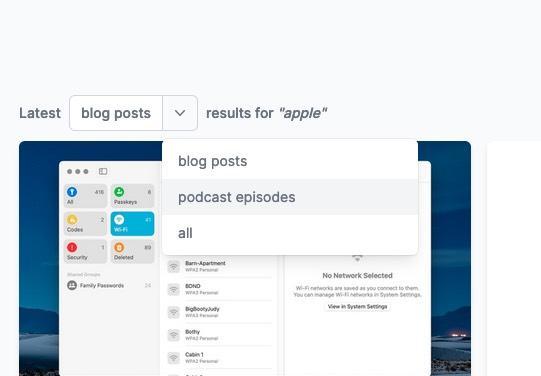Click 'View in System Settings' button
This screenshot has width=541, height=376.
coord(357,307)
